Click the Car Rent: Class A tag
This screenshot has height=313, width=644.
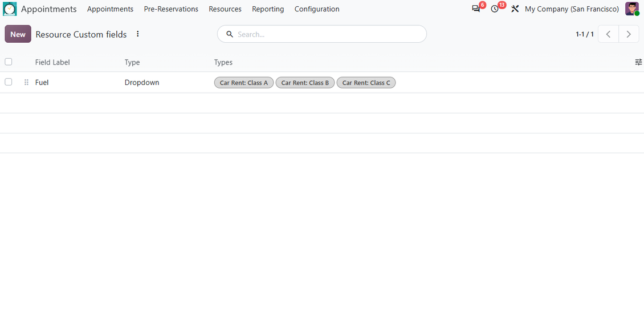tap(243, 83)
